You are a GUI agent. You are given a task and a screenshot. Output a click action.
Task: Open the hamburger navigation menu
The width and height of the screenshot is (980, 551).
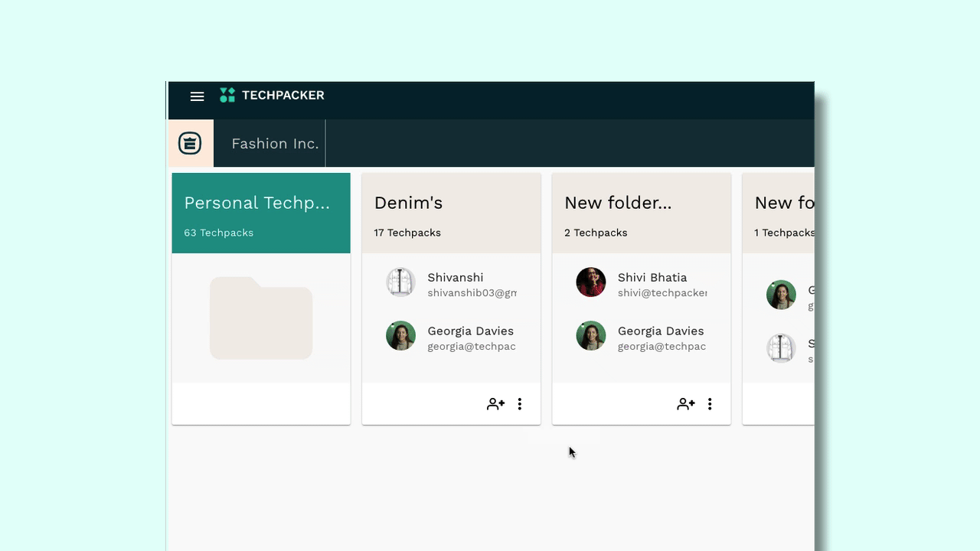pos(197,96)
